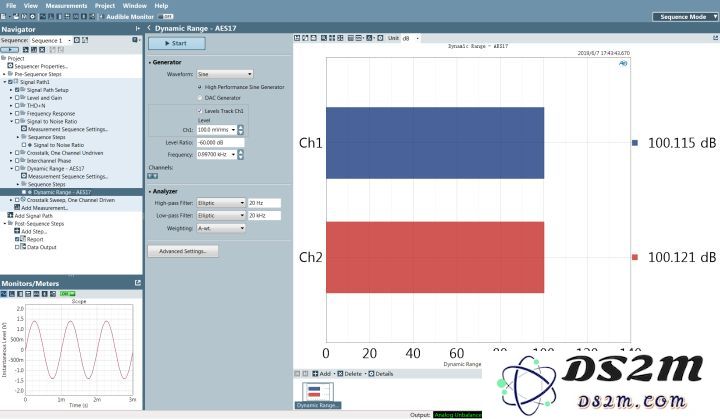
Task: Click the second icon right of Sequence 1 dropdown
Action: coord(85,40)
